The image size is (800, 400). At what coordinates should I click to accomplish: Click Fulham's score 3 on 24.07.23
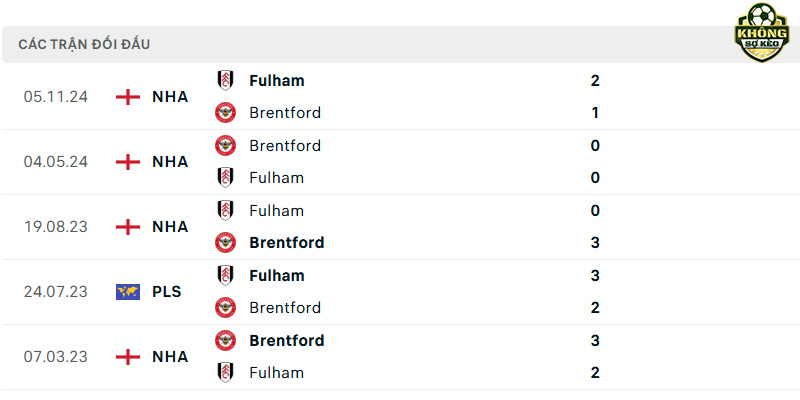pyautogui.click(x=595, y=276)
